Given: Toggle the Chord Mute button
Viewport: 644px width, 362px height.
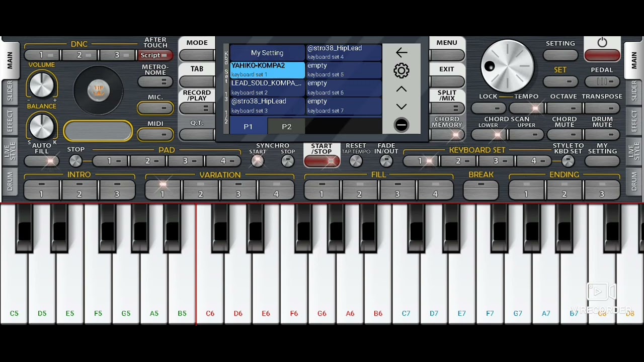Looking at the screenshot, I should (x=564, y=134).
